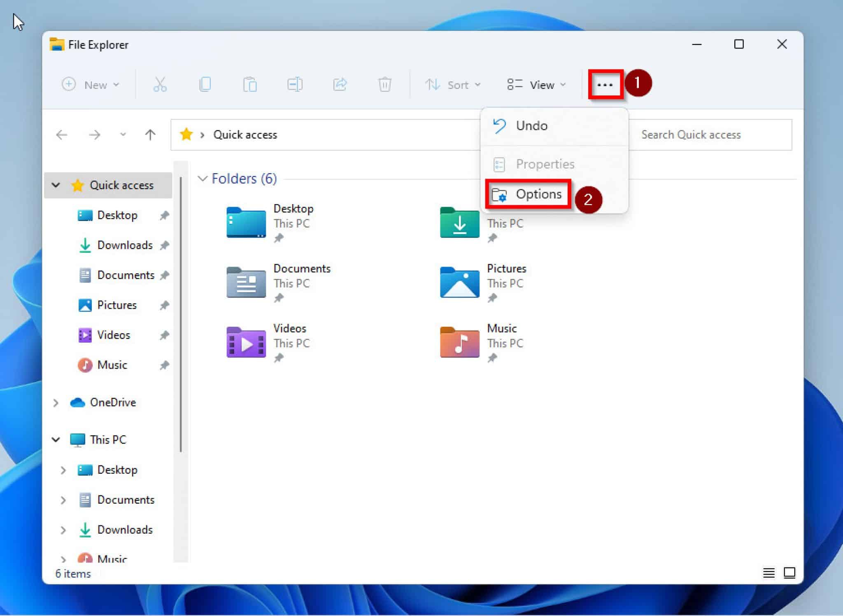Unpin Downloads from Quick access
Image resolution: width=843 pixels, height=616 pixels.
pos(164,245)
